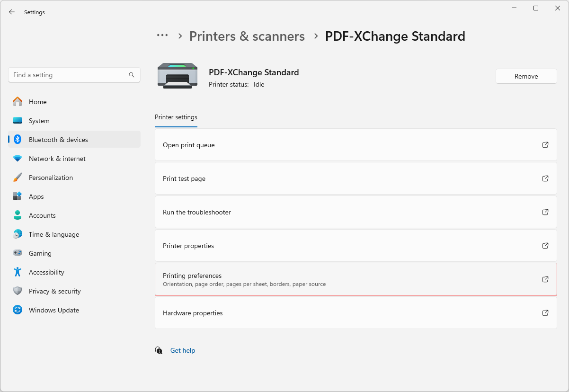Click the System monitor icon
The image size is (569, 392).
click(18, 121)
